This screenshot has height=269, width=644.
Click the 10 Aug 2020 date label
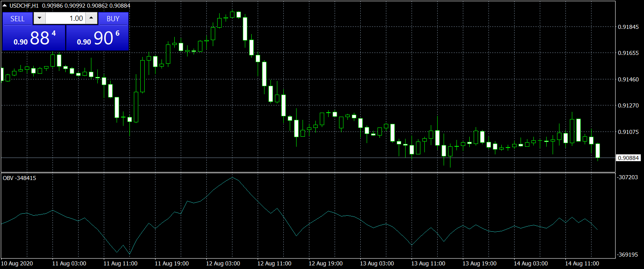point(17,263)
